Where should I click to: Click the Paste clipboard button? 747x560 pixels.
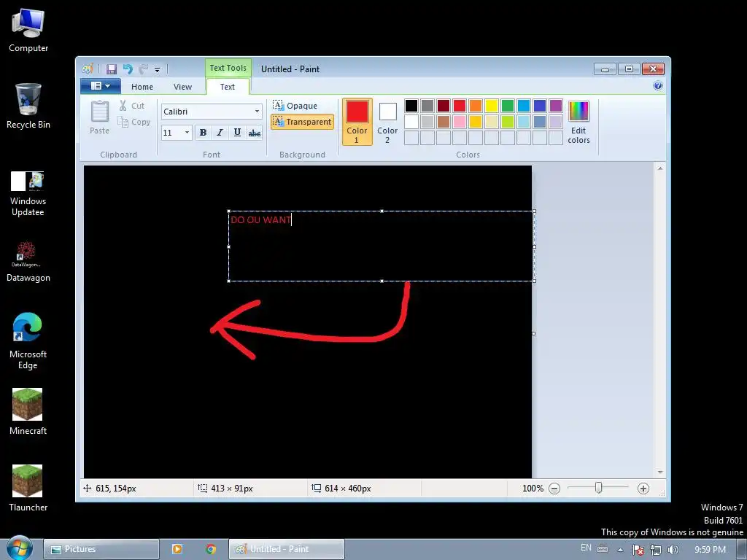pyautogui.click(x=99, y=117)
